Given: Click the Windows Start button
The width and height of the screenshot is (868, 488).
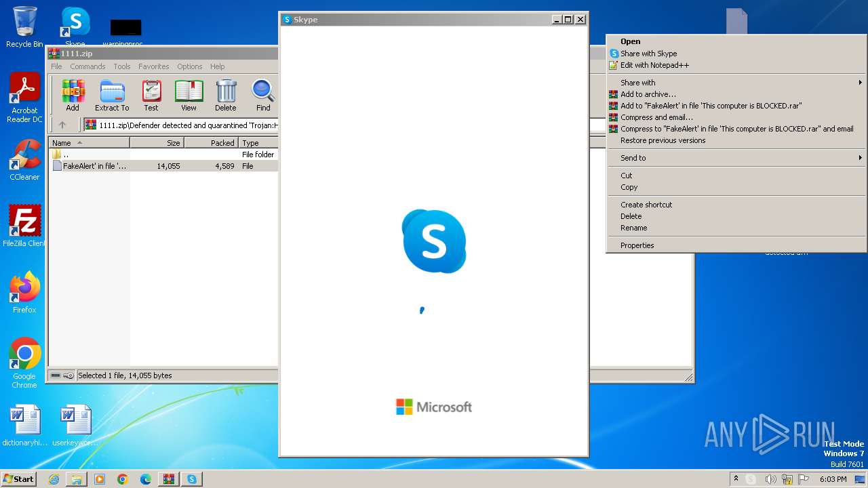Looking at the screenshot, I should click(19, 479).
